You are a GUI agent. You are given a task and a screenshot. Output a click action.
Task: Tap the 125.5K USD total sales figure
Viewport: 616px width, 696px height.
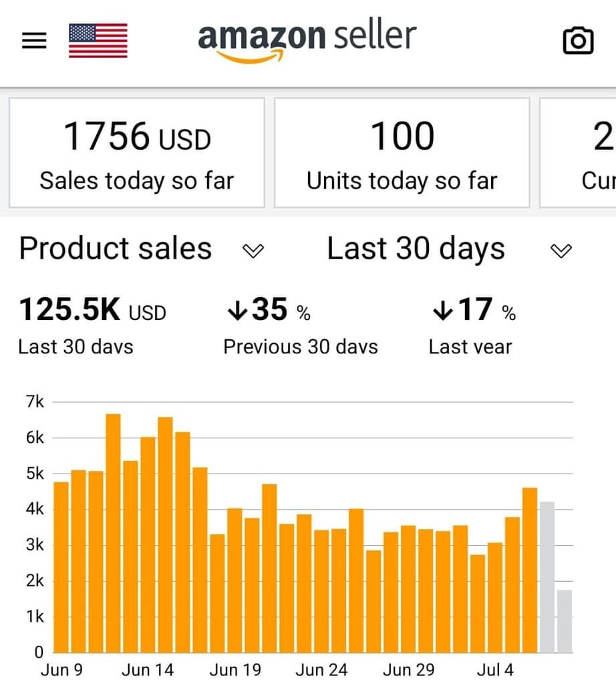coord(92,309)
